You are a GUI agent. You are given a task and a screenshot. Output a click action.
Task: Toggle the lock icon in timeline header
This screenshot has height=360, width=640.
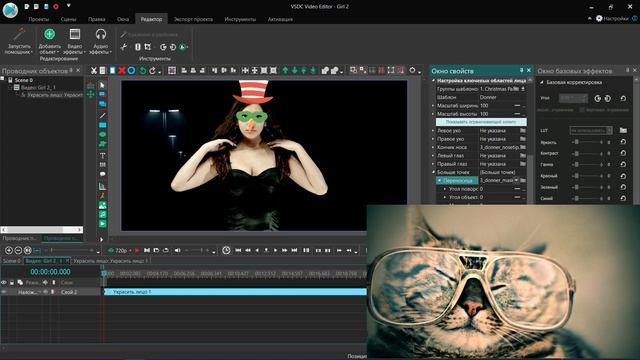[x=12, y=282]
